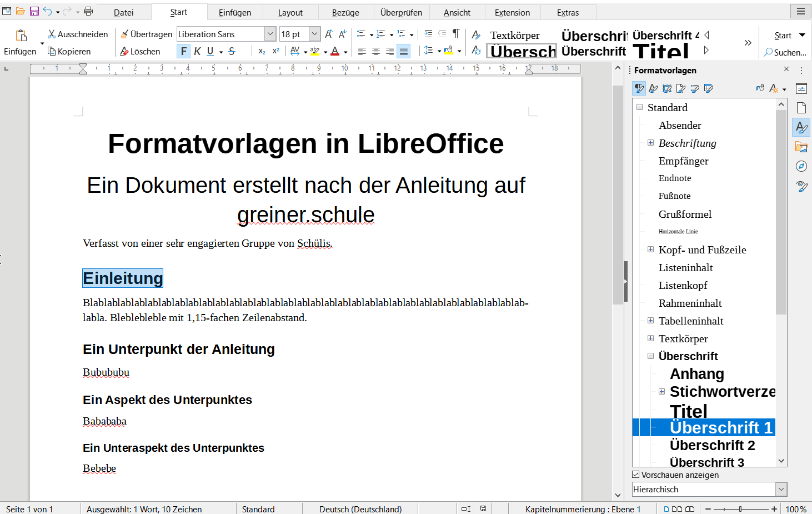Apply the yellow highlight color
812x514 pixels.
tap(315, 51)
